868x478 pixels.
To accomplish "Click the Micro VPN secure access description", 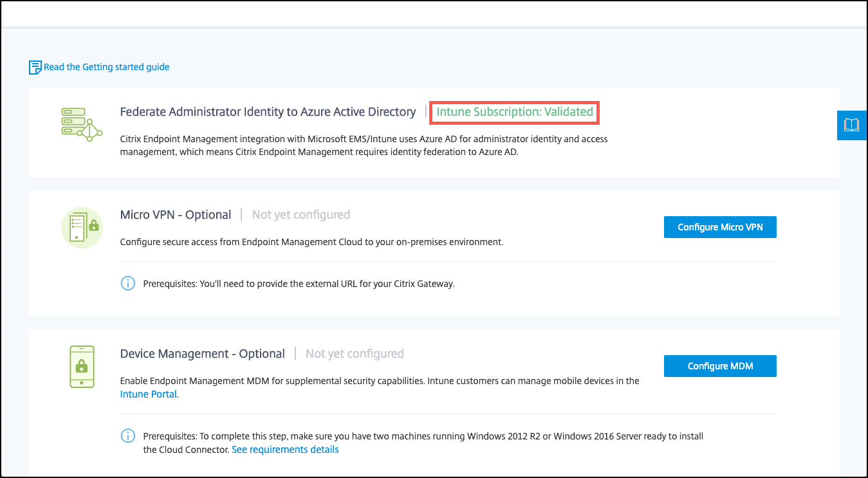I will 311,243.
